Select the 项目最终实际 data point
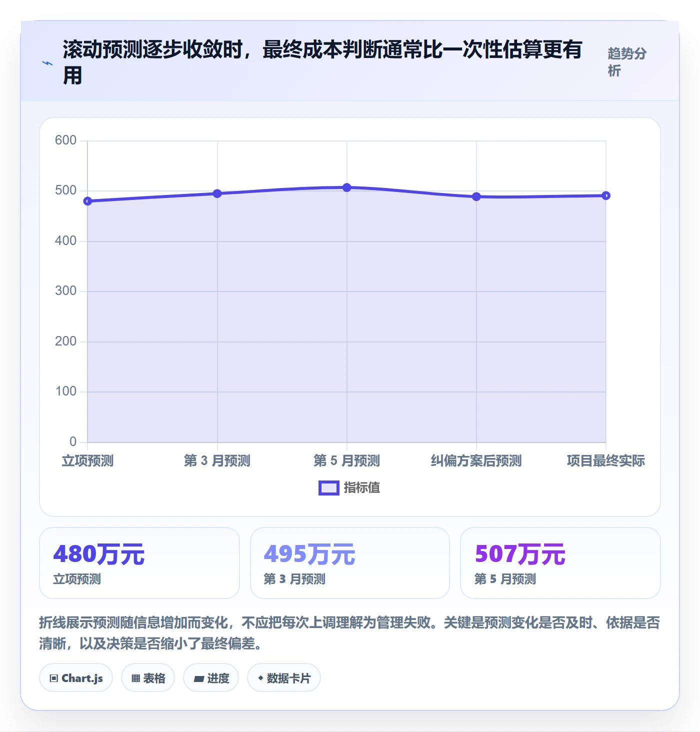Viewport: 700px width, 732px height. coord(606,195)
